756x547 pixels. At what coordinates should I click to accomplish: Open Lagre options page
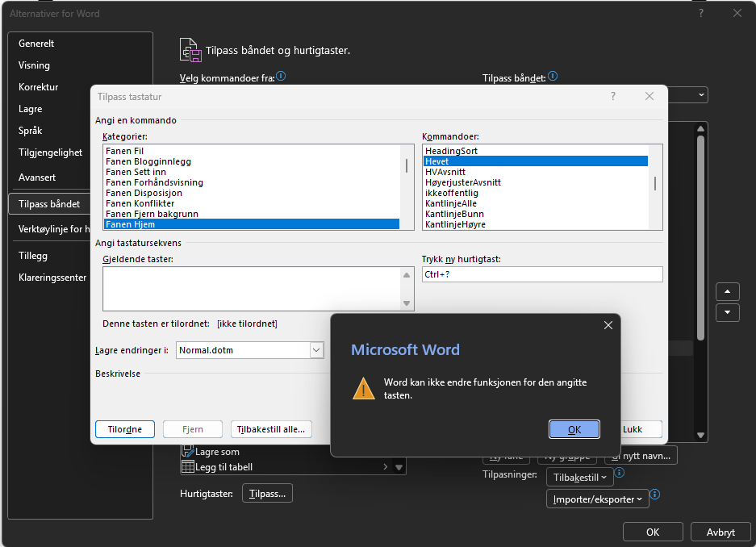pos(31,109)
